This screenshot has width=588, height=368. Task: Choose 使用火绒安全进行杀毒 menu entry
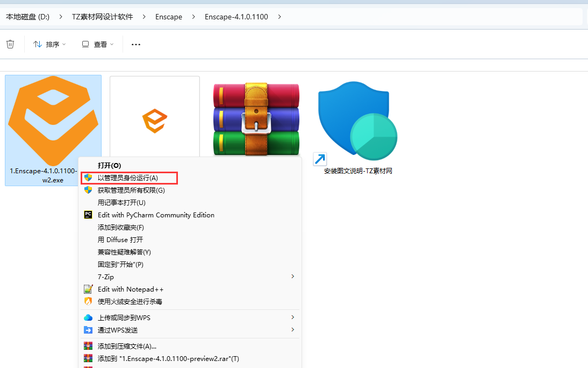coord(190,302)
